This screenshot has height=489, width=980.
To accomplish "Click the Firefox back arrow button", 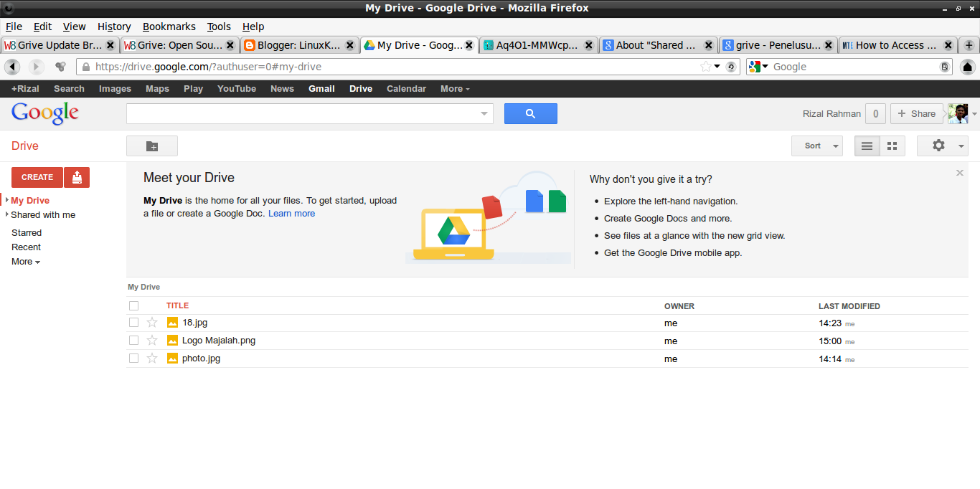I will 12,67.
